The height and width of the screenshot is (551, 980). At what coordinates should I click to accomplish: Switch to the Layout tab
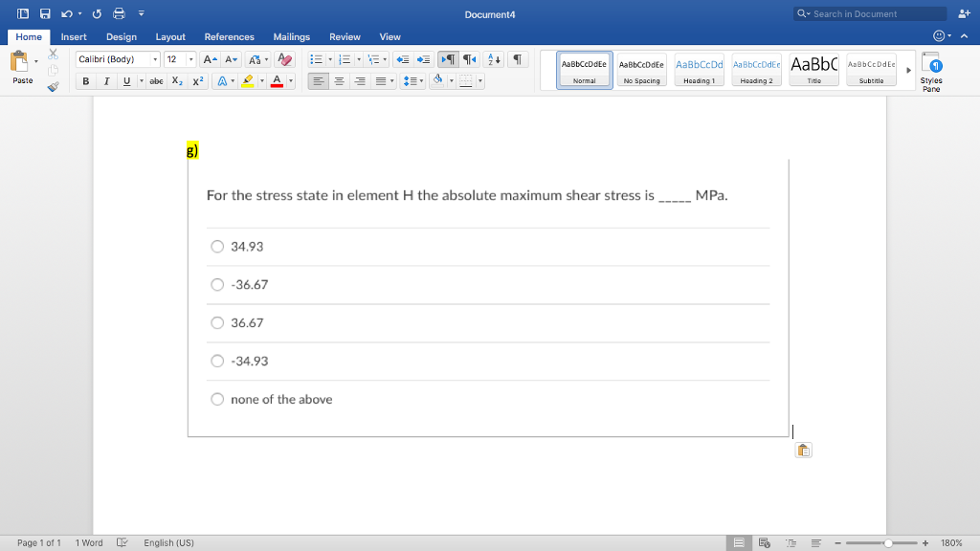170,37
